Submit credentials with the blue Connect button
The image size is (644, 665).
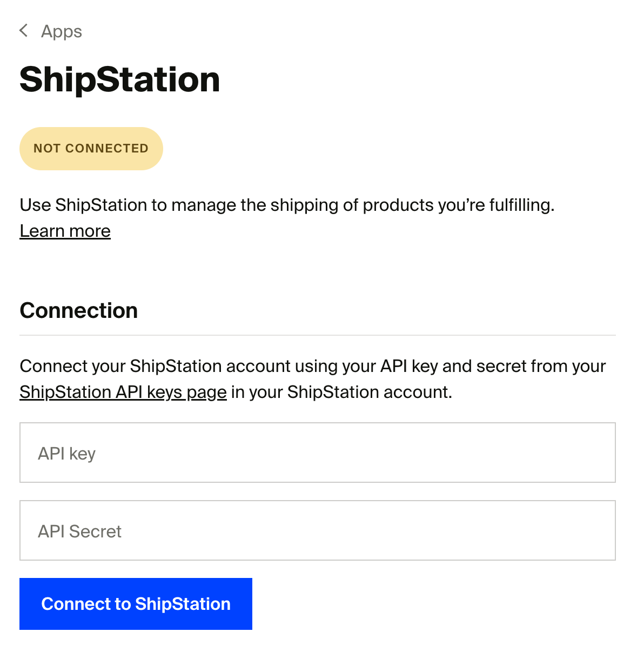coord(136,604)
